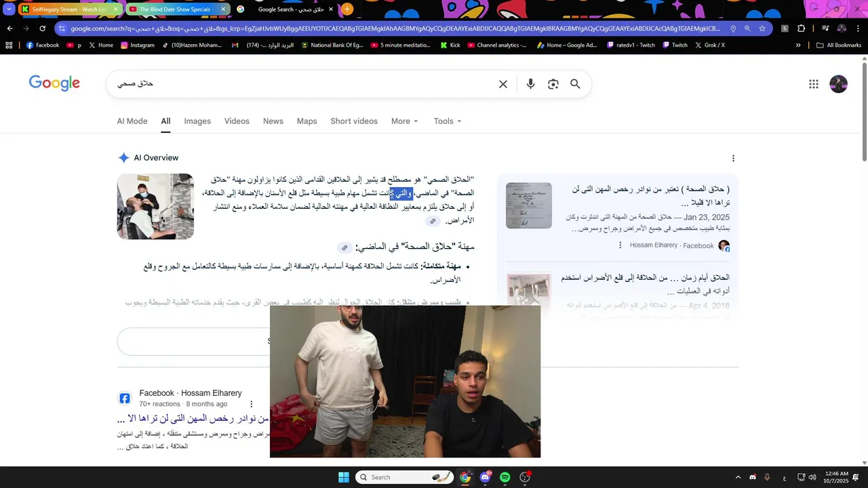Click the link chip beside the 'في الماضي' heading
Image resolution: width=868 pixels, height=488 pixels.
[x=344, y=247]
